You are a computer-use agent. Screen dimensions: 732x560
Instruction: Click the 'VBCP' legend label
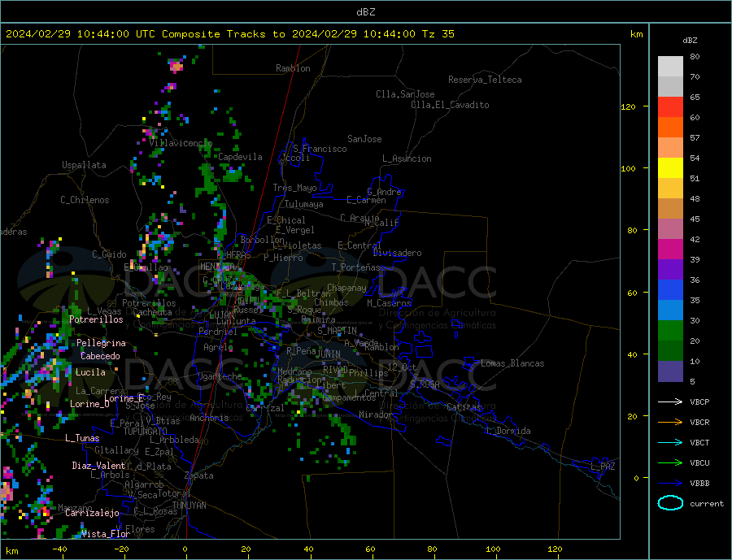coord(699,402)
